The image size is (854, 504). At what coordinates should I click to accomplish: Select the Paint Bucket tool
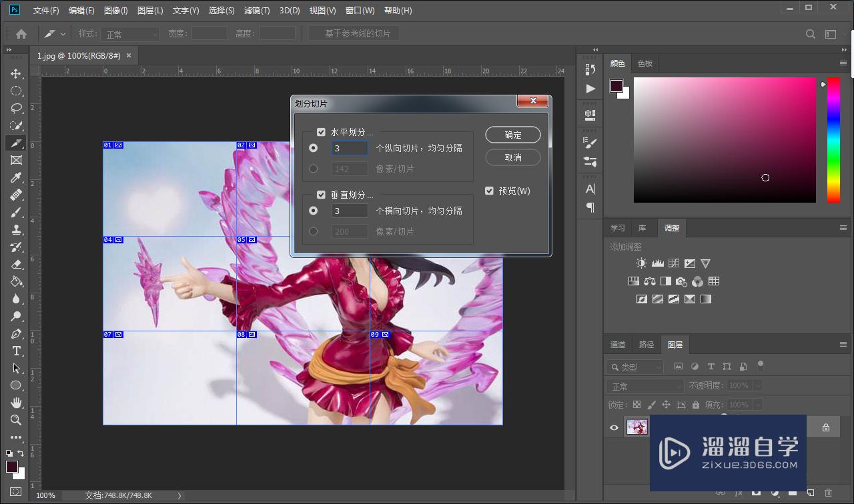[x=16, y=281]
